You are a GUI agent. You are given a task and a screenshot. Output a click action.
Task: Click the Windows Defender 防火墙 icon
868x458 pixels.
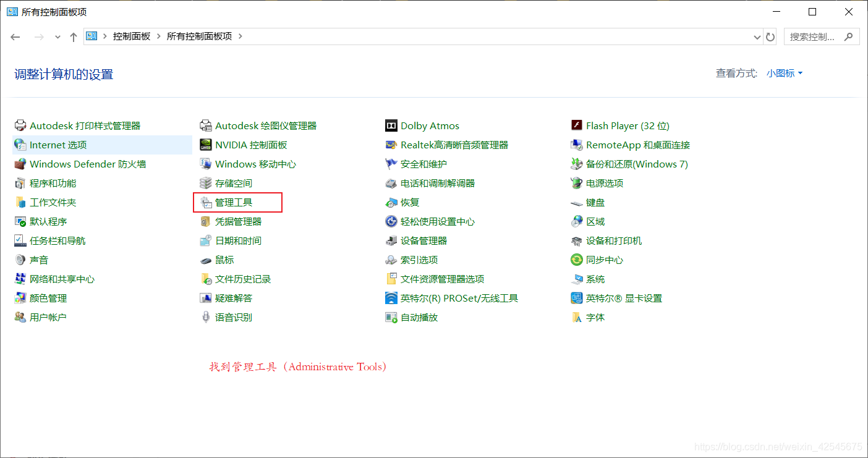click(20, 164)
